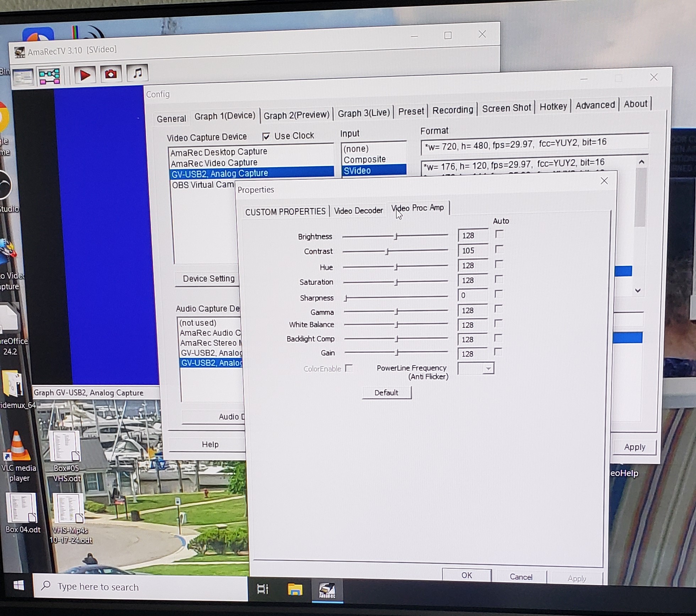Open File Explorer from the taskbar
Screen dimensions: 696x616
[x=295, y=590]
